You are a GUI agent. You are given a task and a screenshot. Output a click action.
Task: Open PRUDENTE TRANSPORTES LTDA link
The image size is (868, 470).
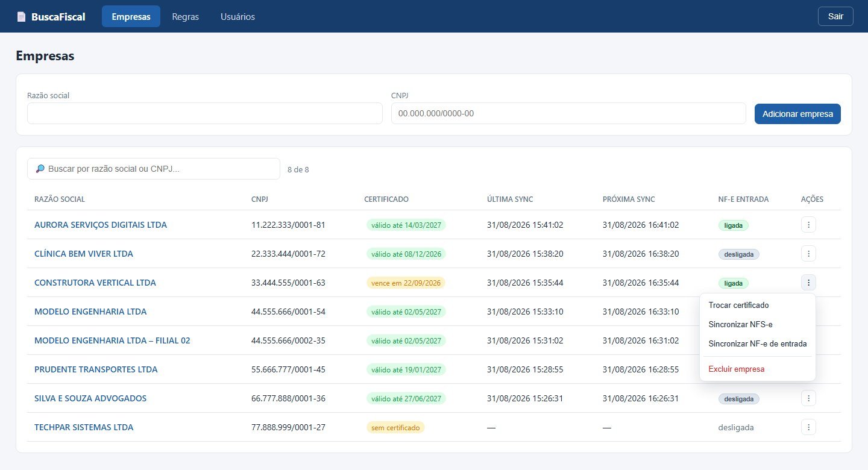96,369
